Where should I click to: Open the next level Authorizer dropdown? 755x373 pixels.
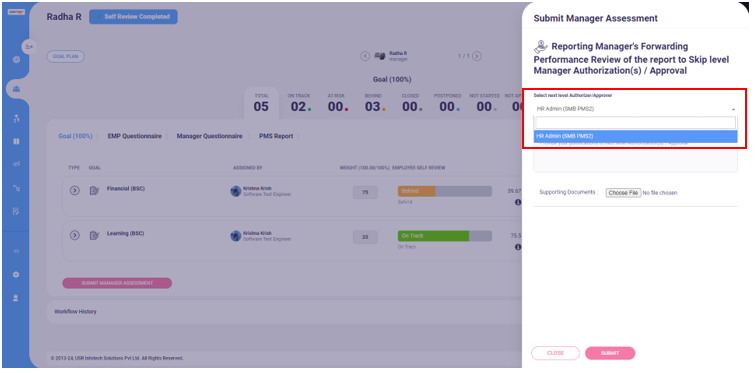pos(635,109)
